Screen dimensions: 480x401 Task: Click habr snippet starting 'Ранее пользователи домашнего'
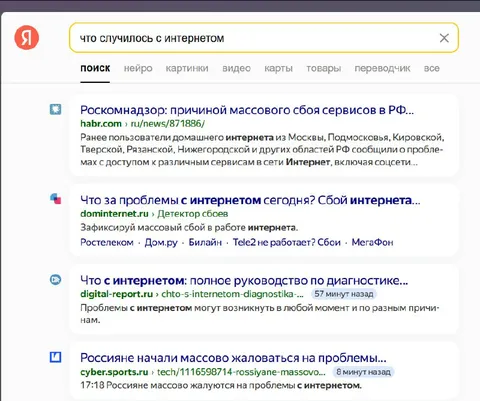coord(262,150)
